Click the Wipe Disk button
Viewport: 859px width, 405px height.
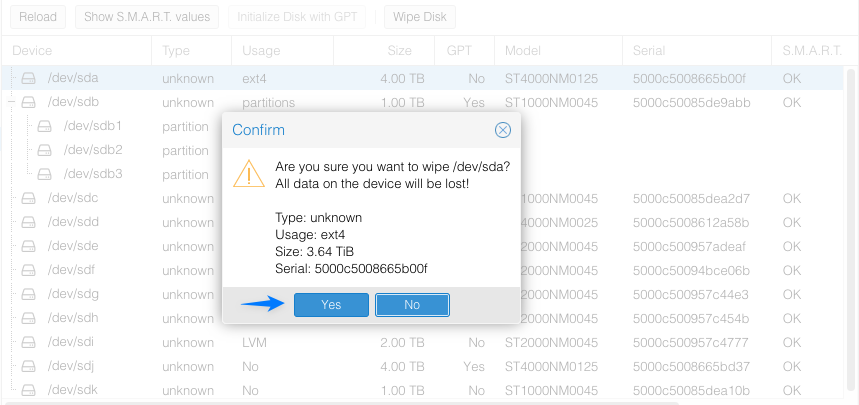[x=420, y=17]
